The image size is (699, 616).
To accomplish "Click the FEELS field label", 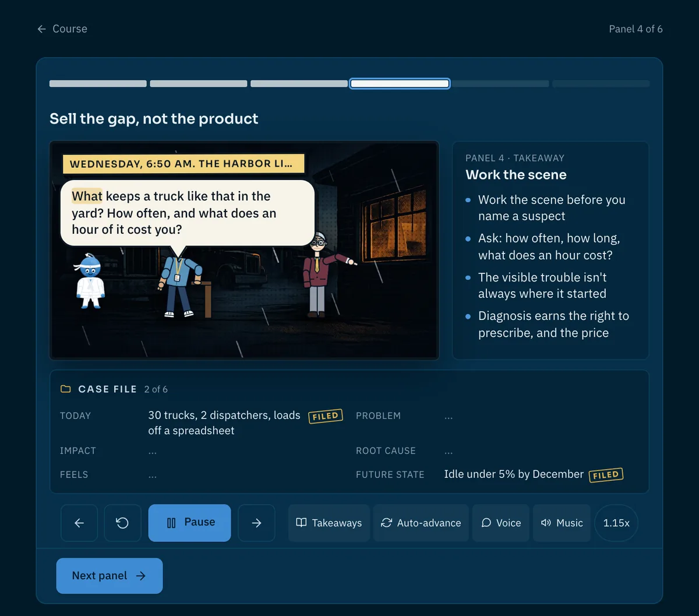I will point(74,475).
